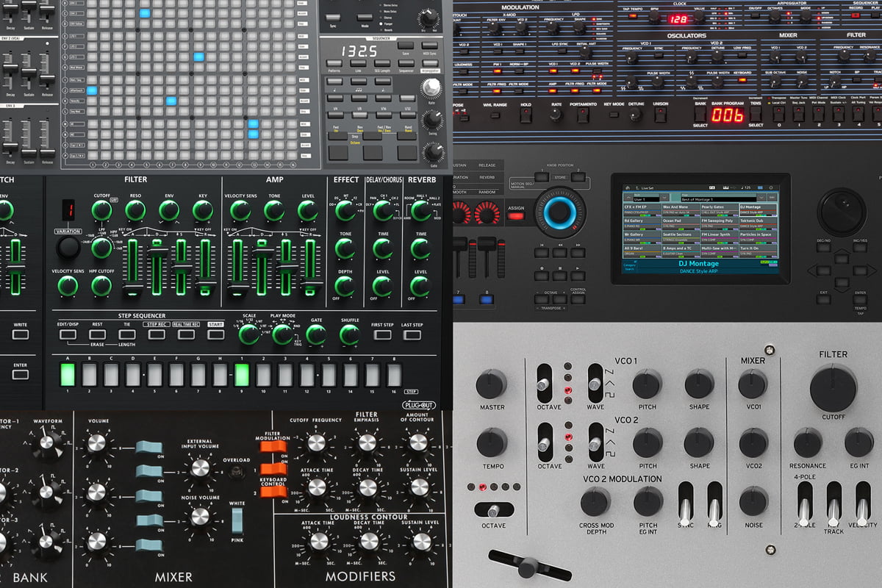Tap the DJ Montage performance slot

759,209
